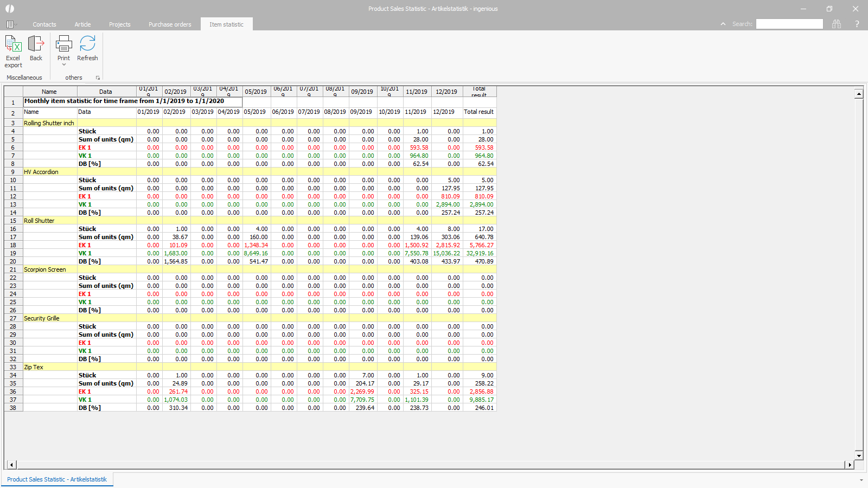The height and width of the screenshot is (488, 868).
Task: Click the binoculars search icon
Action: [837, 24]
